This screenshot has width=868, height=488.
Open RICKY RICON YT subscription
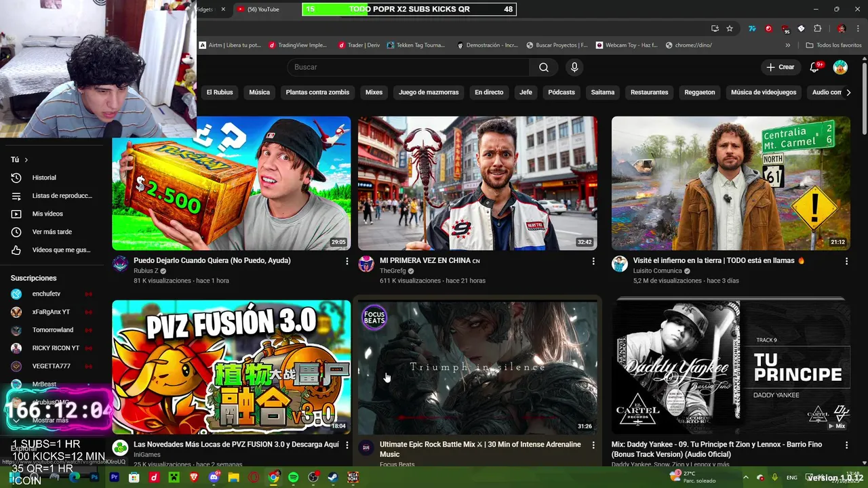(52, 348)
